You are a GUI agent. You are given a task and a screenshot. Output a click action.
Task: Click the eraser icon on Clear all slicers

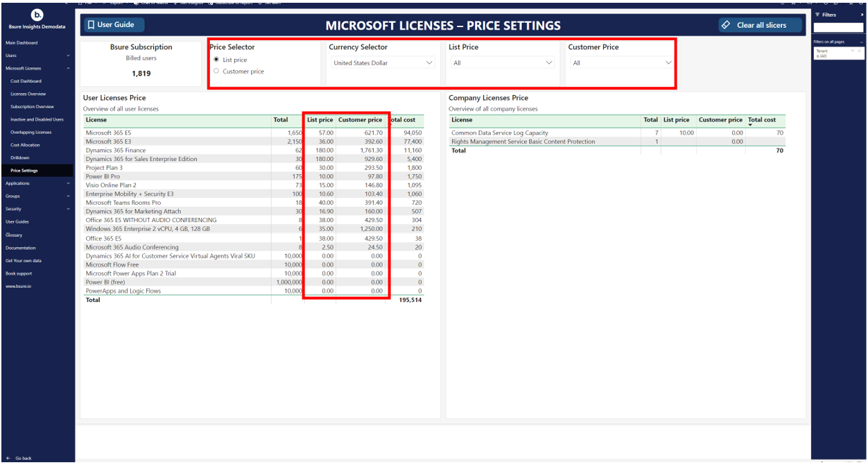click(x=726, y=25)
